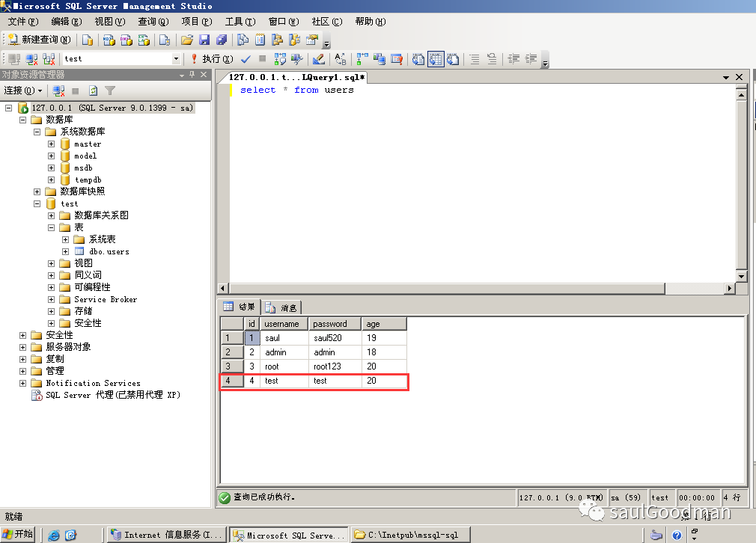Click the Change Connection toolbar icon
This screenshot has height=543, width=756.
pyautogui.click(x=49, y=59)
